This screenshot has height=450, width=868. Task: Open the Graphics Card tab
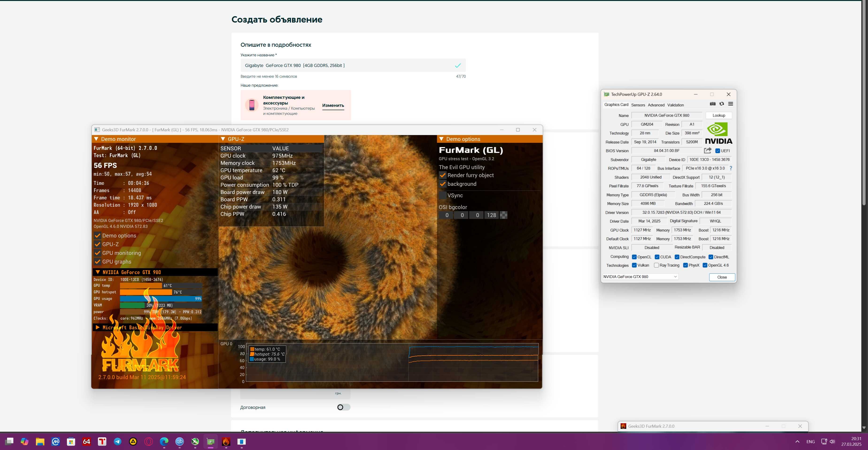click(x=616, y=105)
